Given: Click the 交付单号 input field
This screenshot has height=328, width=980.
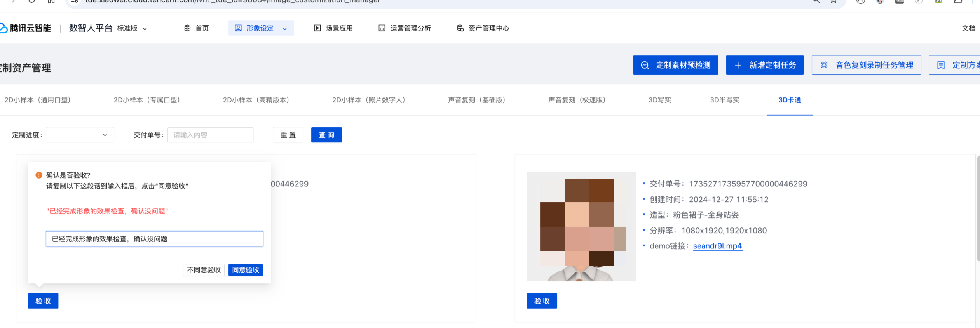Looking at the screenshot, I should 210,135.
